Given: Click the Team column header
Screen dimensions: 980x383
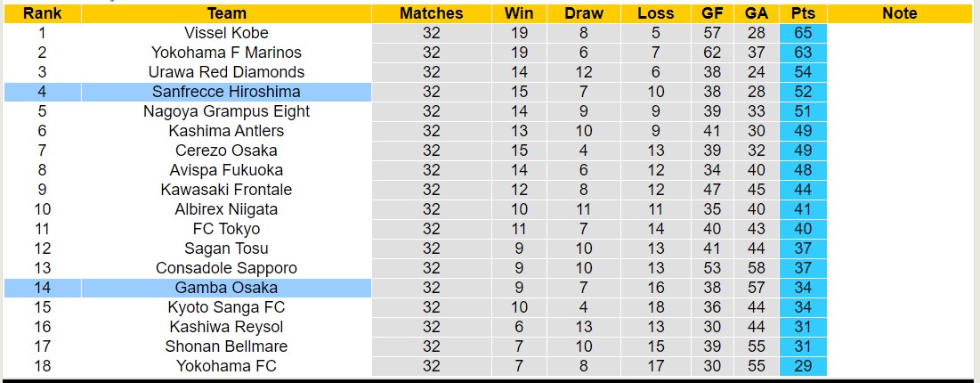Looking at the screenshot, I should point(226,13).
